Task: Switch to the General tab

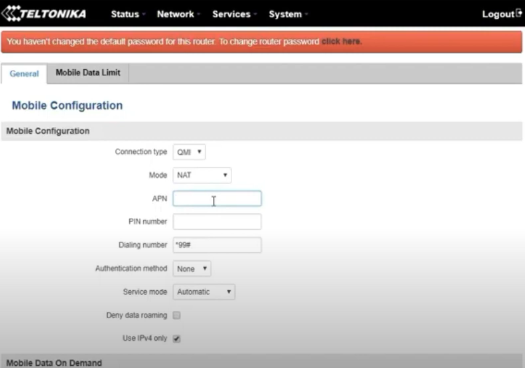Action: (24, 74)
